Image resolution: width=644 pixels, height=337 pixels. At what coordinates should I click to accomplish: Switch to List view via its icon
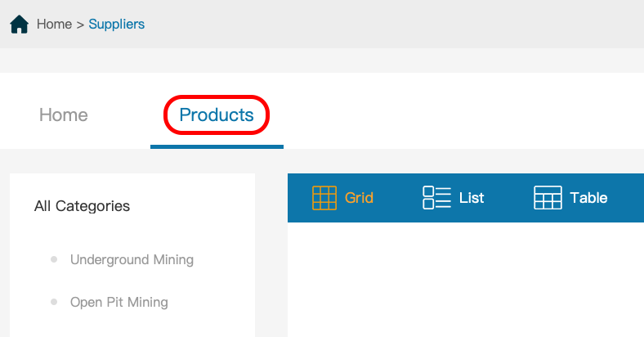pos(436,198)
